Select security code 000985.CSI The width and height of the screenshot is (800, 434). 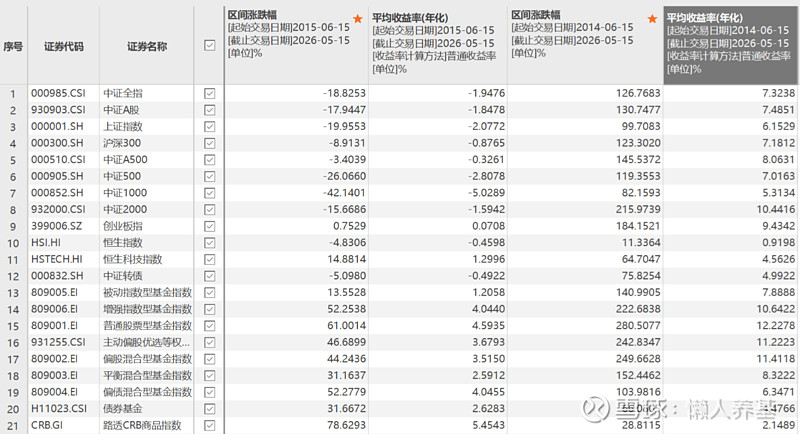(x=58, y=93)
